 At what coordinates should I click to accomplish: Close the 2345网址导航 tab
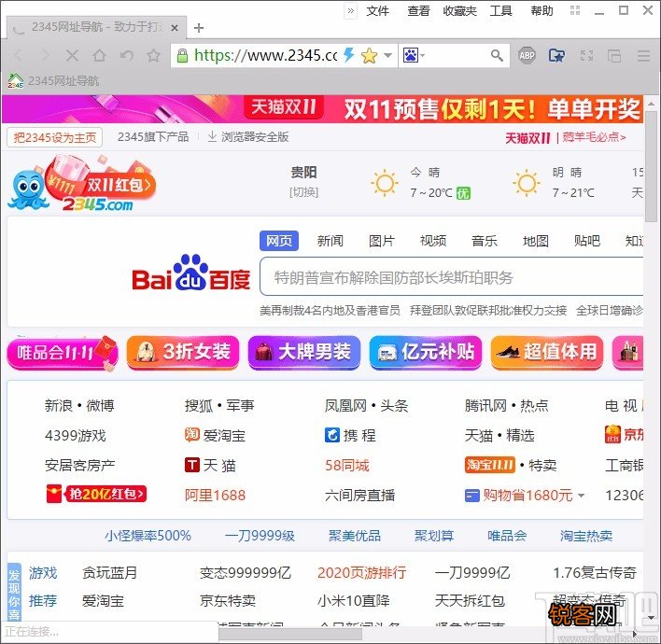coord(175,28)
